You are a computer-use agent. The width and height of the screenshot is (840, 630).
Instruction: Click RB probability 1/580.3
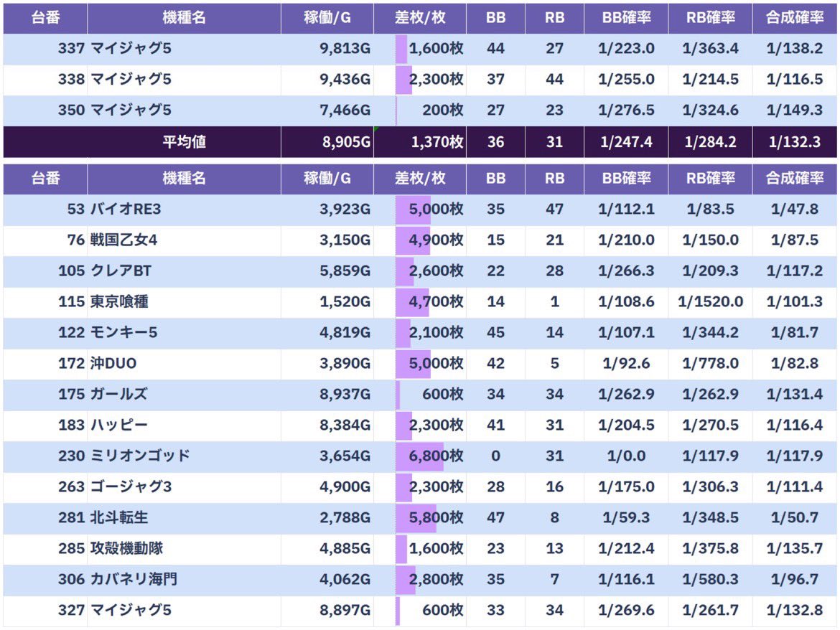coord(710,579)
